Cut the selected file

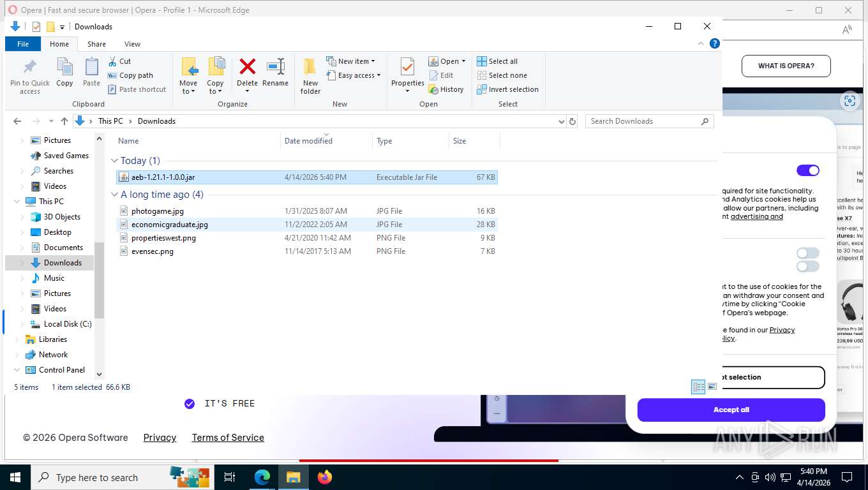tap(119, 61)
